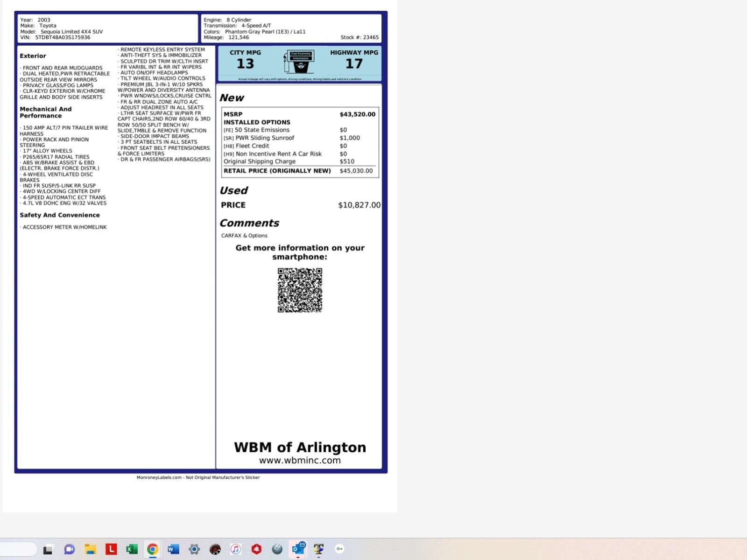Click the Engine 8 Cylinder text
The image size is (747, 560).
(x=227, y=20)
